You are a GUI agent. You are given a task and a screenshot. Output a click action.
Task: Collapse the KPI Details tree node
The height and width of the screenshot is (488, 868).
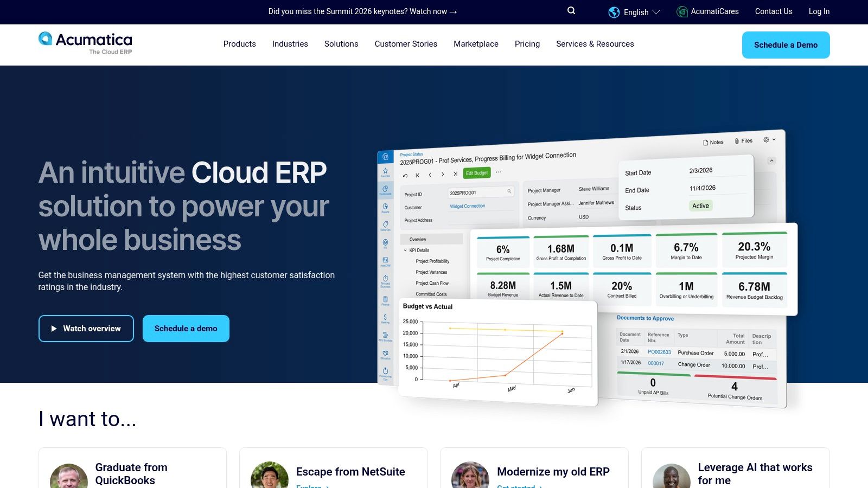coord(405,251)
